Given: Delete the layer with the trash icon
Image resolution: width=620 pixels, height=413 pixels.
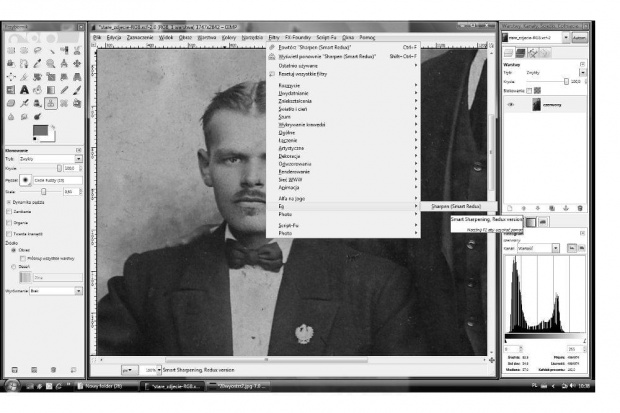Looking at the screenshot, I should [580, 208].
